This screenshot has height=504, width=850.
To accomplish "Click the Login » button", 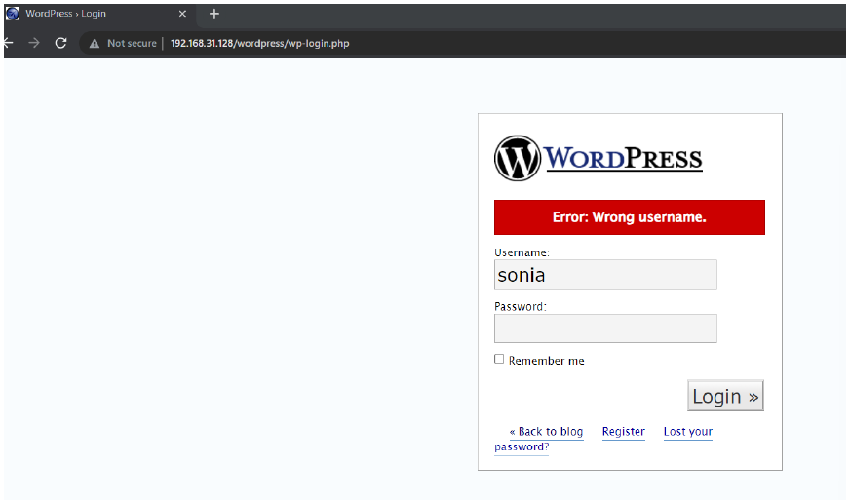I will click(725, 396).
